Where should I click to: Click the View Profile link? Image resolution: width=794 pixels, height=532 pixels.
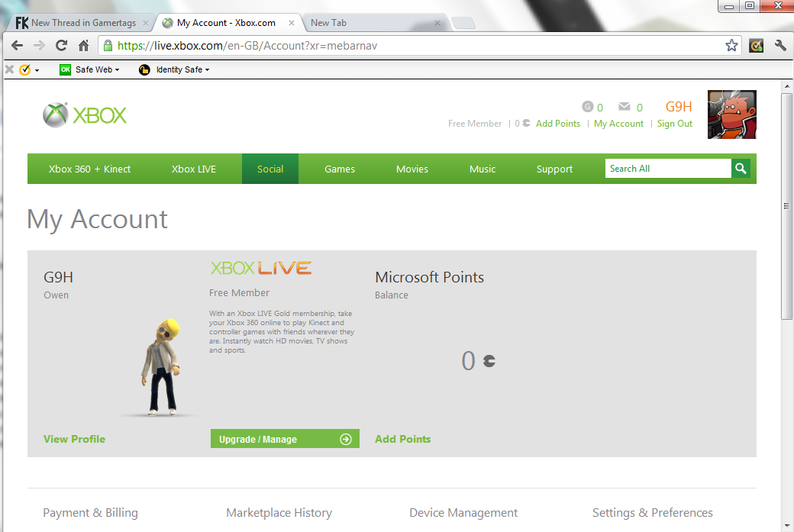click(75, 439)
